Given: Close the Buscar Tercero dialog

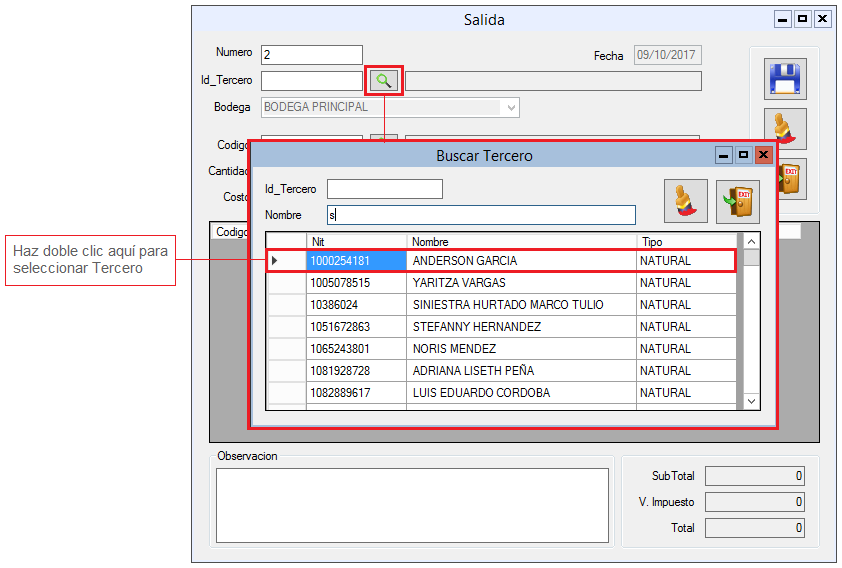Looking at the screenshot, I should pyautogui.click(x=764, y=155).
